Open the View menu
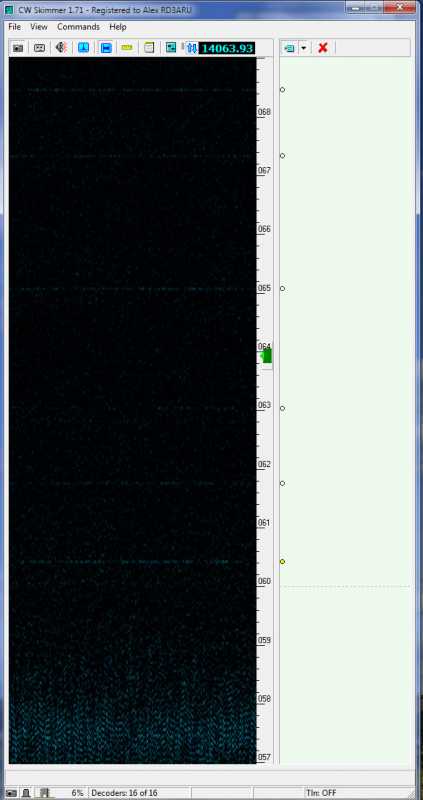Viewport: 423px width, 800px height. tap(39, 27)
